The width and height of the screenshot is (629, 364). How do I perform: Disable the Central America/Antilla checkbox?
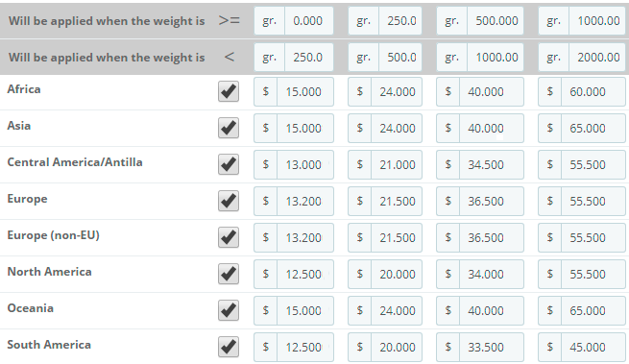click(229, 164)
